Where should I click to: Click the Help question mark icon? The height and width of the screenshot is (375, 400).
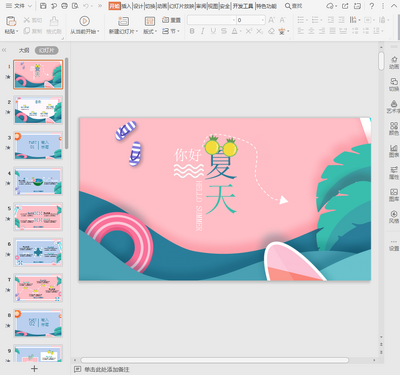click(372, 6)
